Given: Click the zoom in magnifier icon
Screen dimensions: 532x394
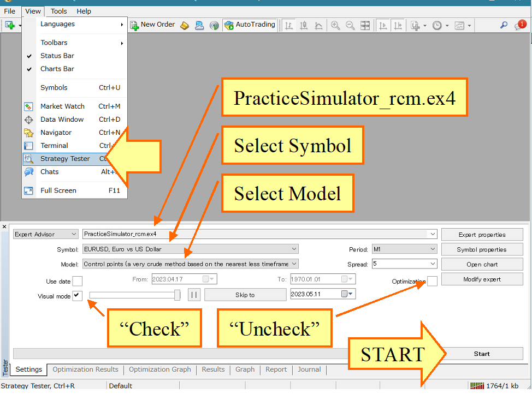Looking at the screenshot, I should pos(335,26).
